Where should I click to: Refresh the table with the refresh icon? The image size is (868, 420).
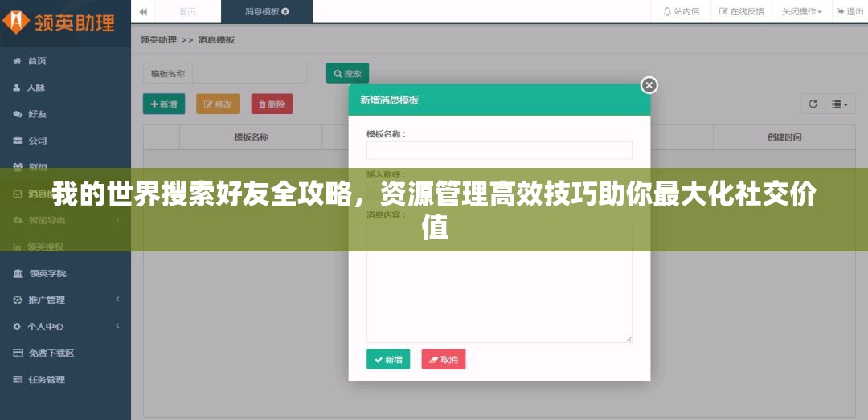click(813, 104)
